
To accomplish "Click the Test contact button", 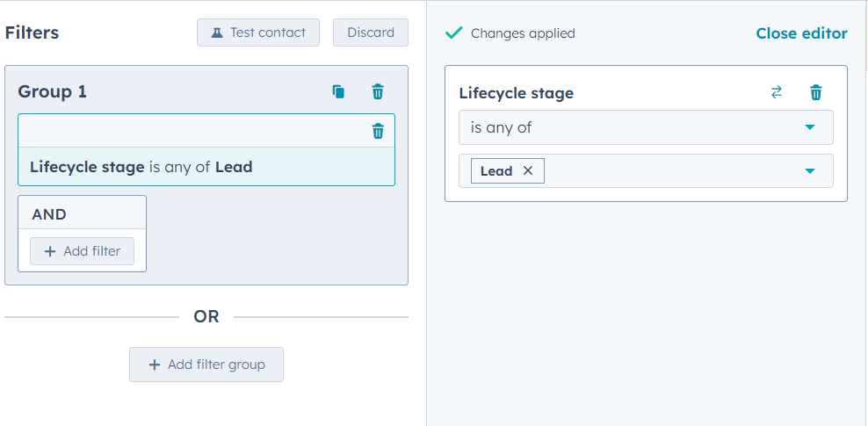I will click(258, 32).
